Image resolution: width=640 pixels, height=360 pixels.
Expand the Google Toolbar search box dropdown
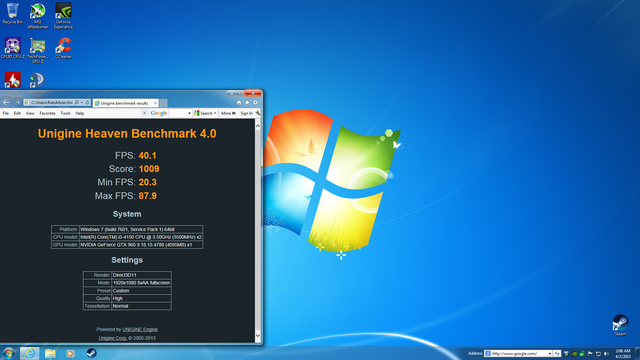189,113
